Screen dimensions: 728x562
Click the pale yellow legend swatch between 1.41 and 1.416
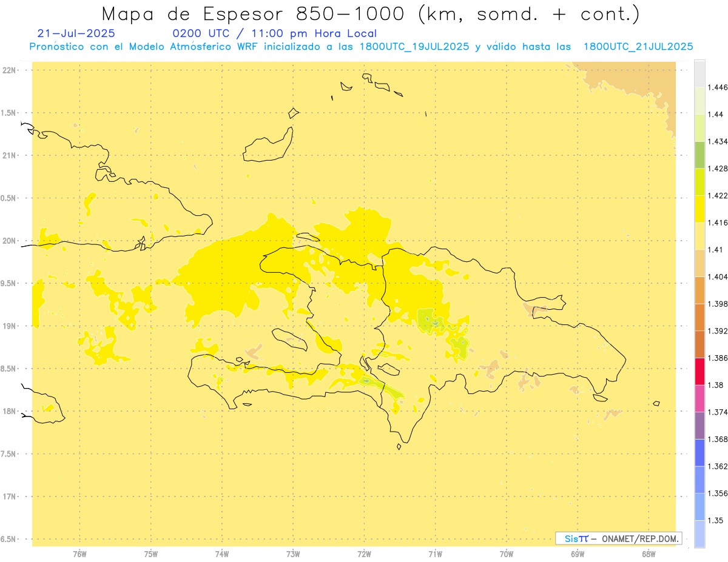(x=699, y=236)
